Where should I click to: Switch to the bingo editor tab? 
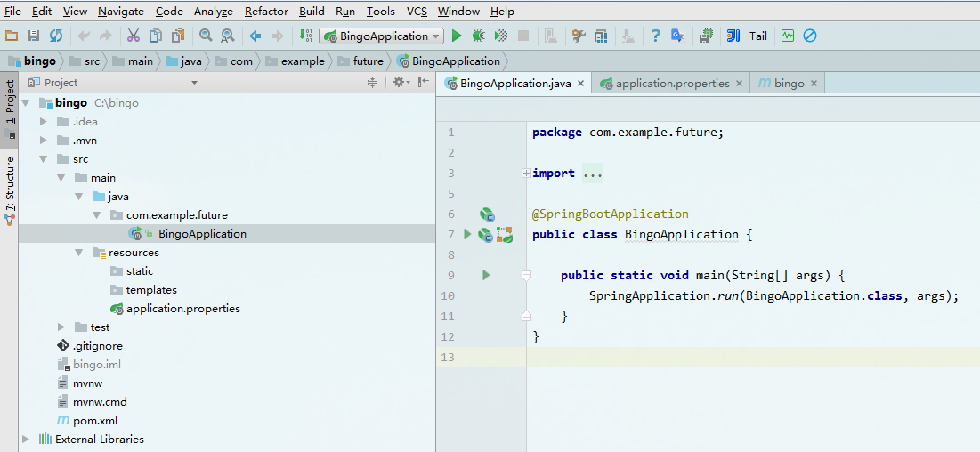point(790,83)
